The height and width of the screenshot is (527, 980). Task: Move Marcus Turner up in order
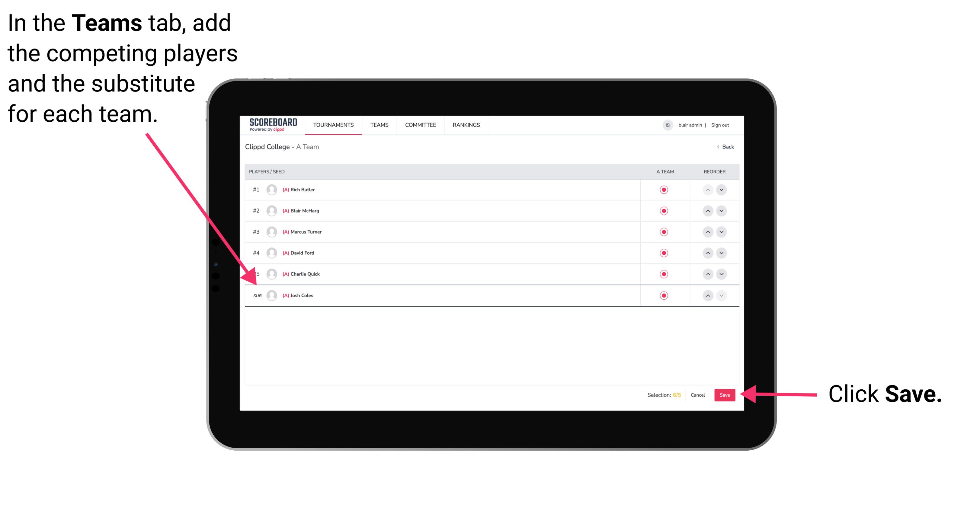click(708, 232)
